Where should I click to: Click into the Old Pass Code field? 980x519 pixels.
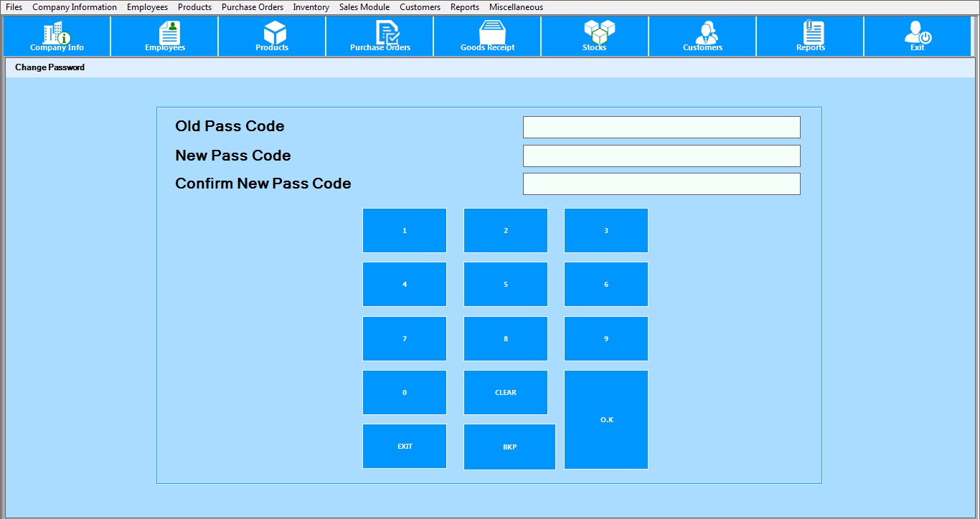[x=661, y=127]
